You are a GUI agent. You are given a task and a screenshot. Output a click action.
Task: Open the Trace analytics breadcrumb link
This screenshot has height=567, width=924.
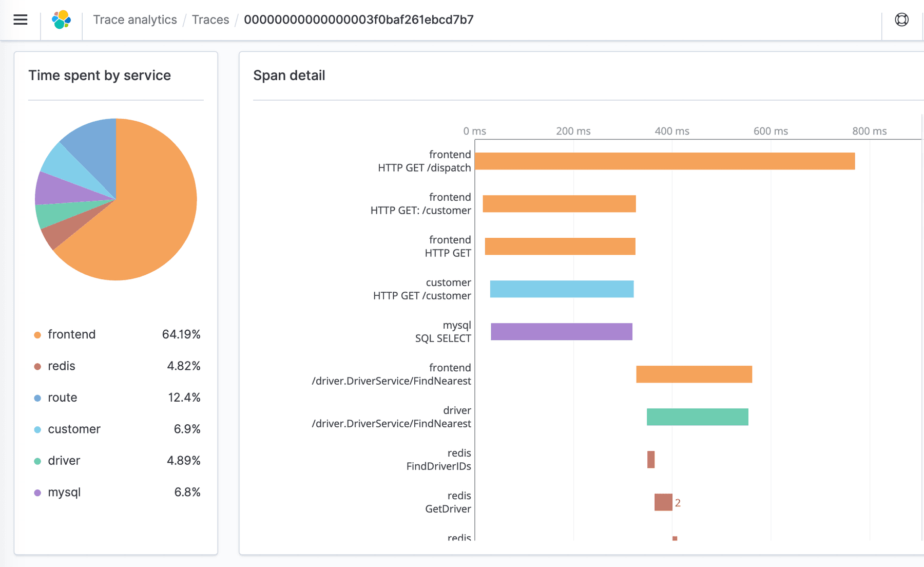point(135,20)
